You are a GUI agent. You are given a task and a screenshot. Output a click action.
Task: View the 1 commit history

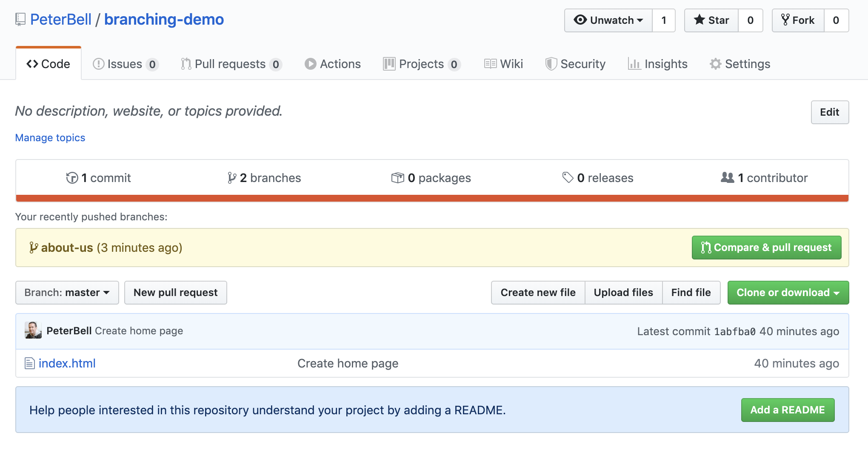coord(99,178)
